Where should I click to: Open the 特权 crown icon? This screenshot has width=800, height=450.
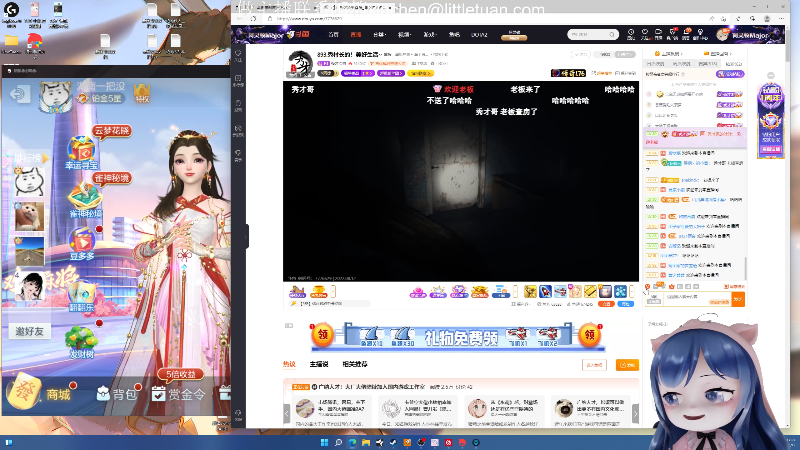pos(142,93)
